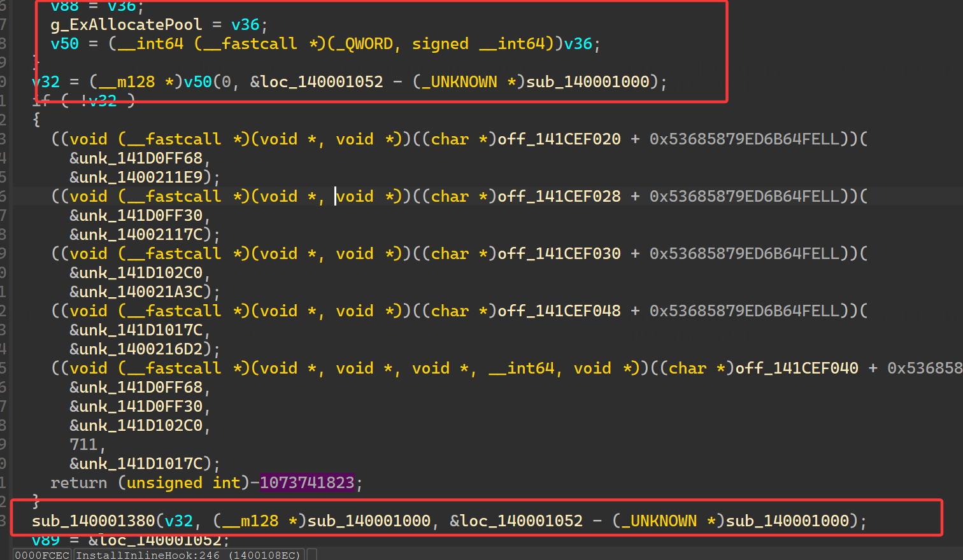The height and width of the screenshot is (560, 963).
Task: Select v50 in the v50 = assignment line
Action: pos(64,44)
